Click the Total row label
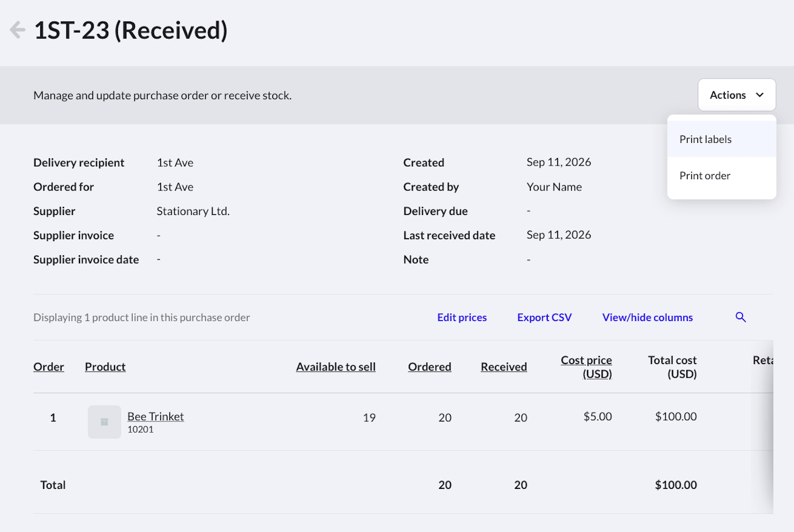Image resolution: width=794 pixels, height=532 pixels. 53,485
